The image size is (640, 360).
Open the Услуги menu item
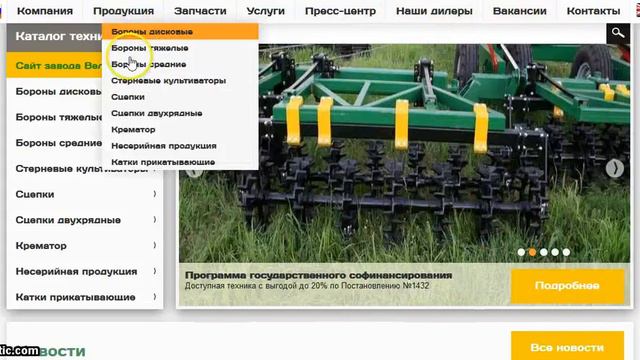[x=266, y=11]
